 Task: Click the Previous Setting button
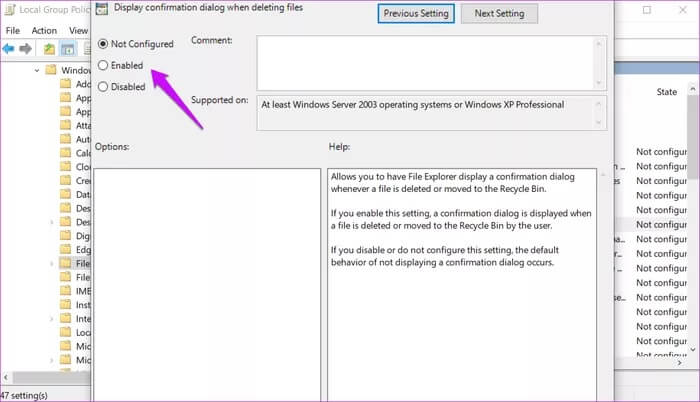(x=416, y=13)
